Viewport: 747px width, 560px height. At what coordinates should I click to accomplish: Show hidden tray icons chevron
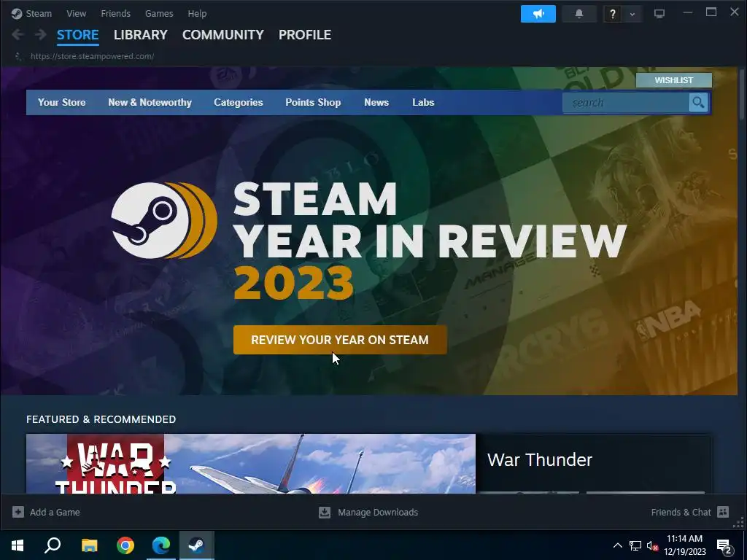(x=617, y=545)
